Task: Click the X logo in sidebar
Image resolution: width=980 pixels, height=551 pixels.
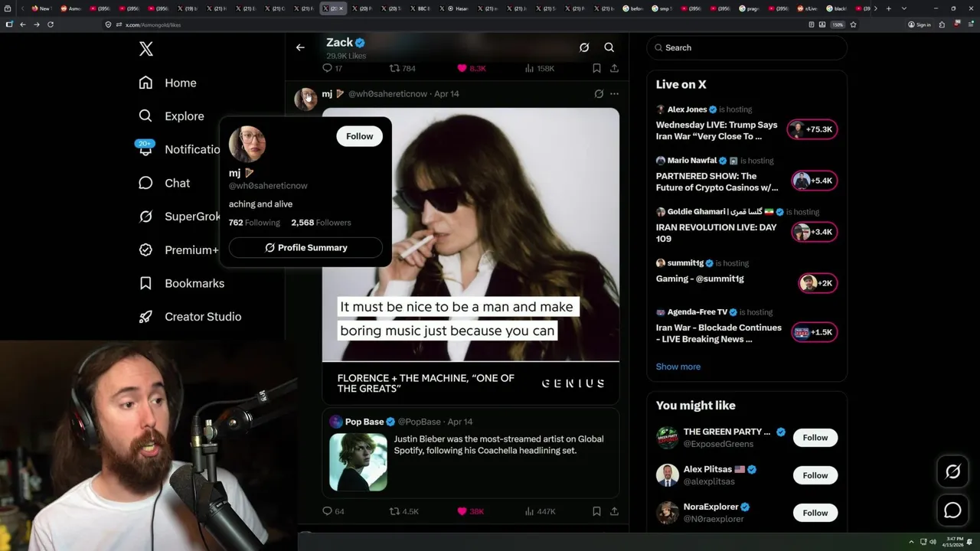Action: [146, 49]
